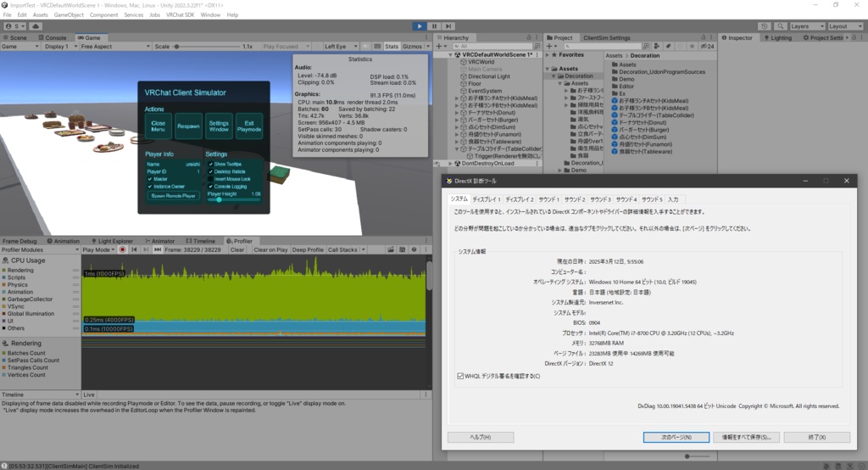The image size is (868, 470).
Task: Click the Profiler save data icon
Action: click(403, 250)
